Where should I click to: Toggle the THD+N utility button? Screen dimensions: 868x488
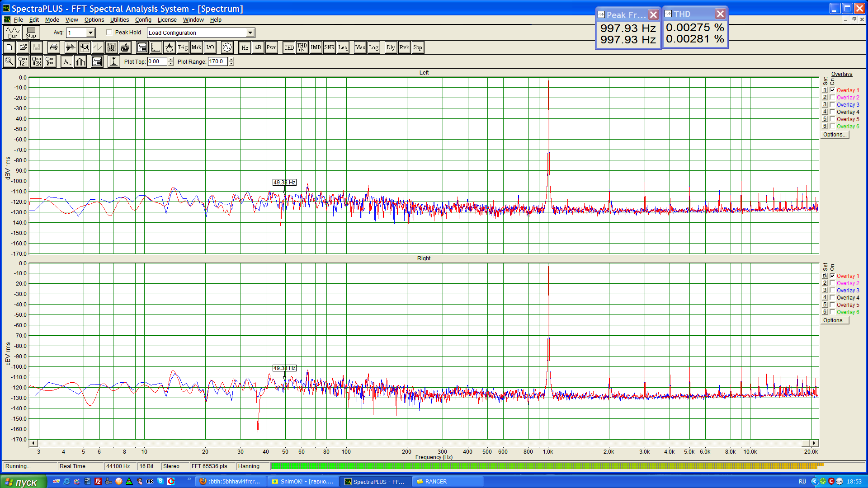pos(302,47)
